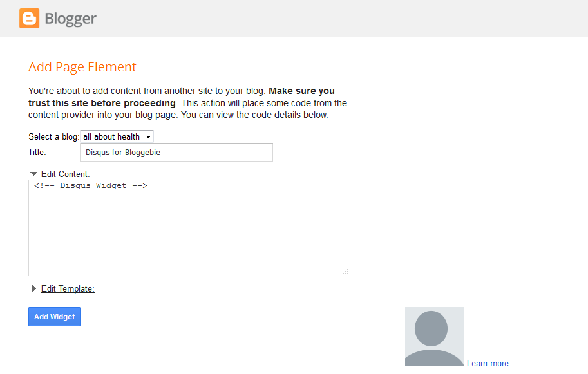588x374 pixels.
Task: Collapse the Edit Content triangle
Action: pos(33,174)
